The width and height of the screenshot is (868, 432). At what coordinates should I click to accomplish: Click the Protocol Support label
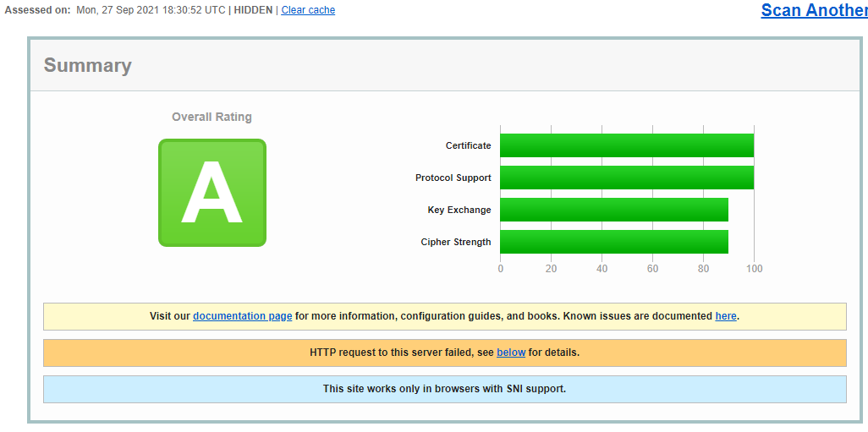[453, 178]
